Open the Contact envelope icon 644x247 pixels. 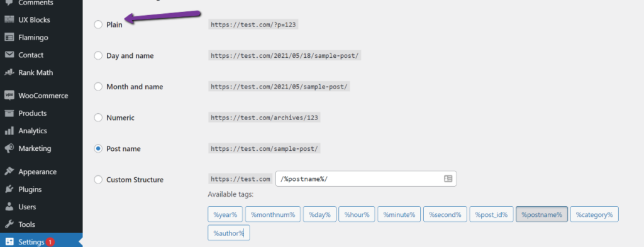9,55
